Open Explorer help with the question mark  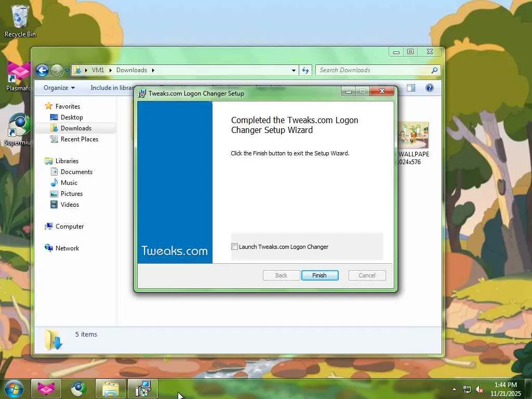430,88
